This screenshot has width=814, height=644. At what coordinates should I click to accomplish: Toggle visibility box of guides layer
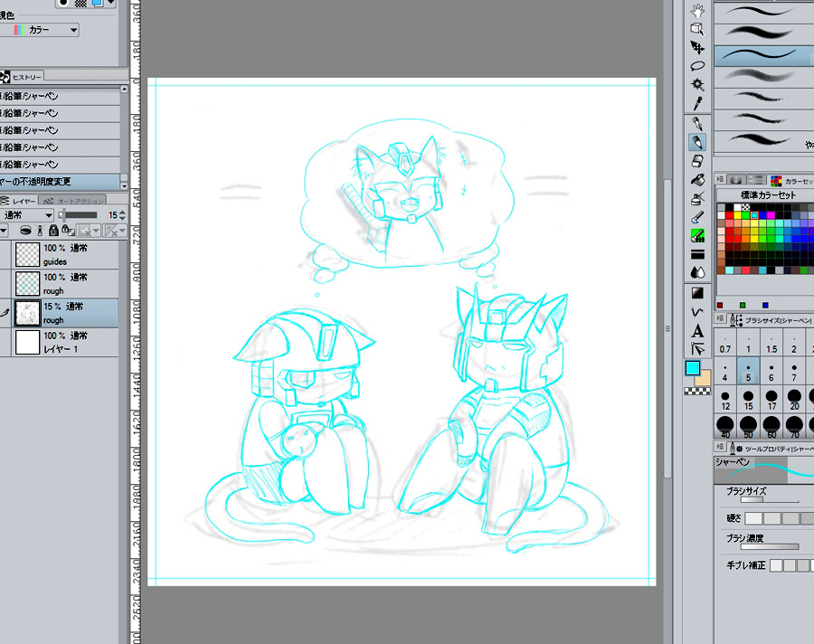pyautogui.click(x=5, y=254)
